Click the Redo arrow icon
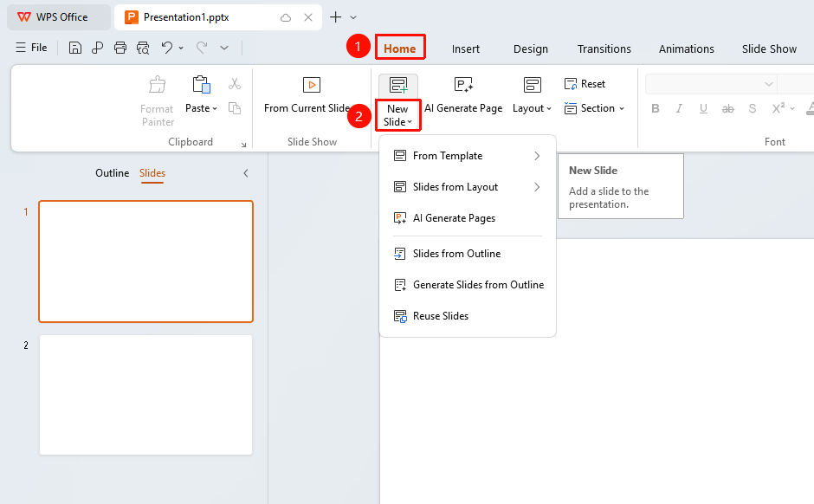This screenshot has width=814, height=504. click(202, 48)
